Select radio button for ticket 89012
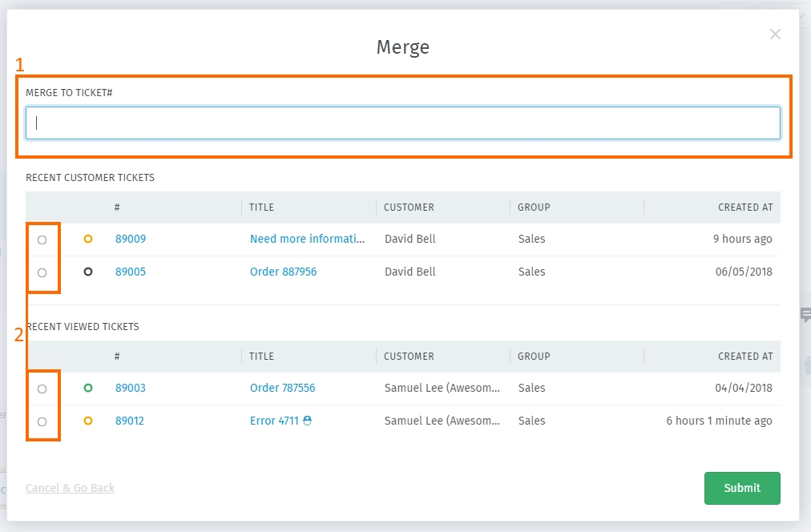Image resolution: width=811 pixels, height=532 pixels. (x=42, y=422)
